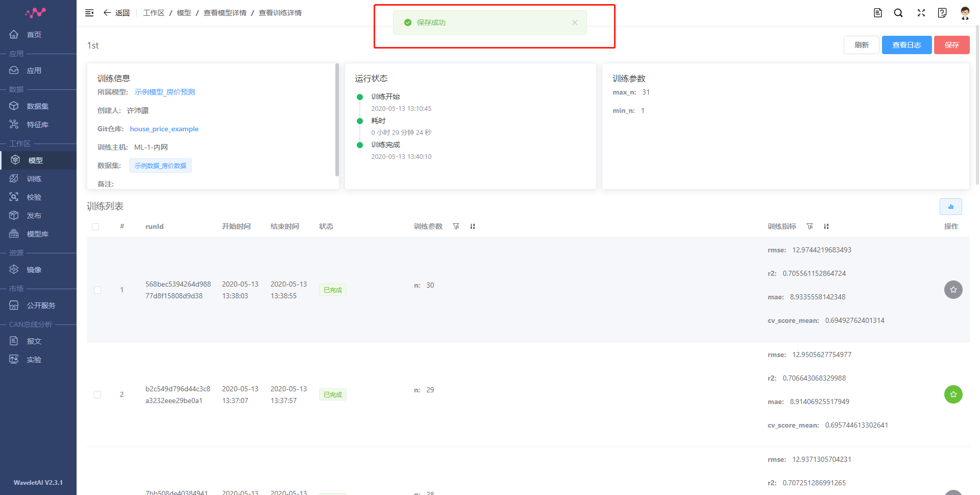Image resolution: width=980 pixels, height=495 pixels.
Task: Click the red 保存 button
Action: [951, 45]
